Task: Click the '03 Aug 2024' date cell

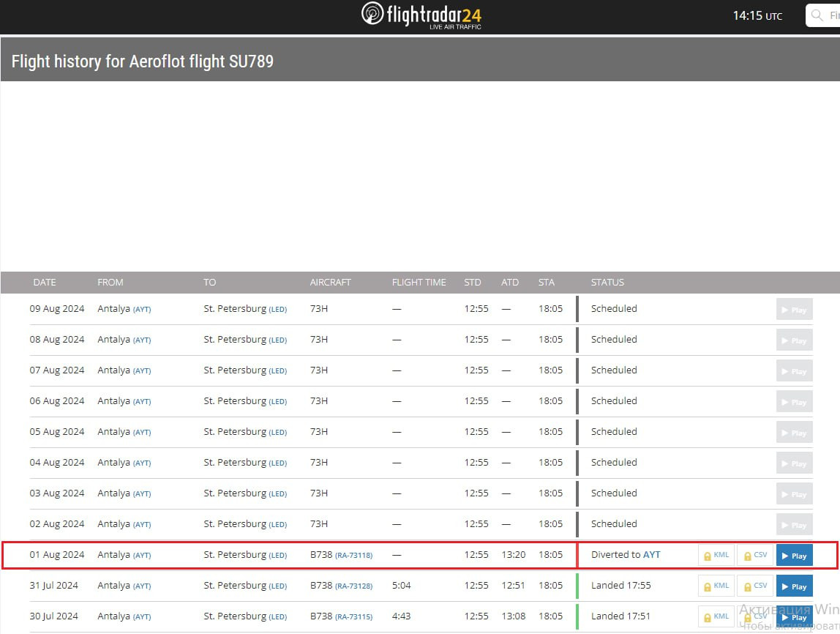Action: point(57,493)
